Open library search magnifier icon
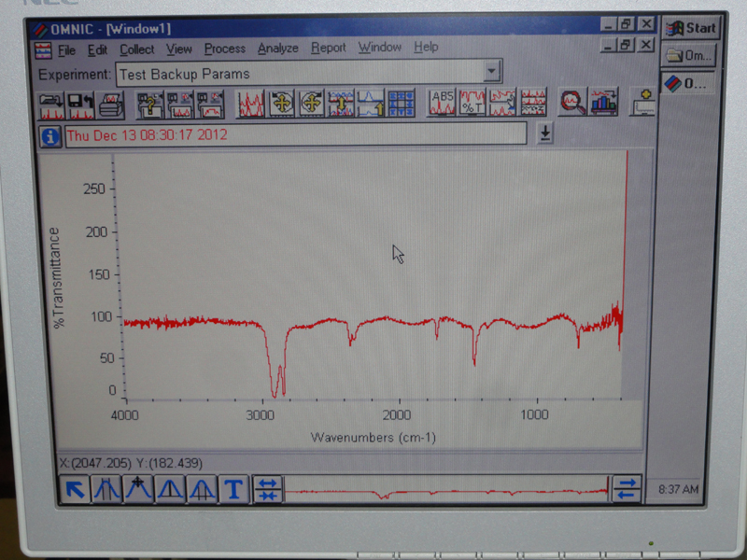Viewport: 747px width, 560px height. coord(571,103)
